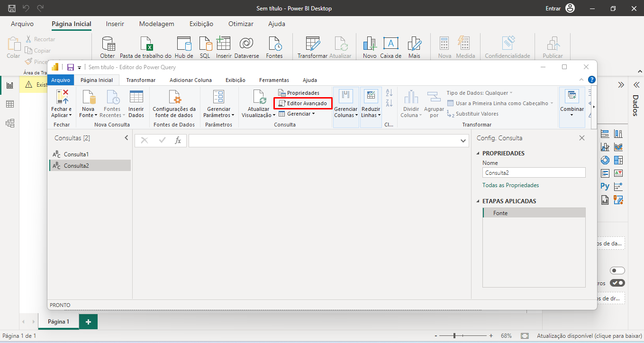Image resolution: width=644 pixels, height=343 pixels.
Task: Click the Todas as Propriedades link
Action: point(510,185)
